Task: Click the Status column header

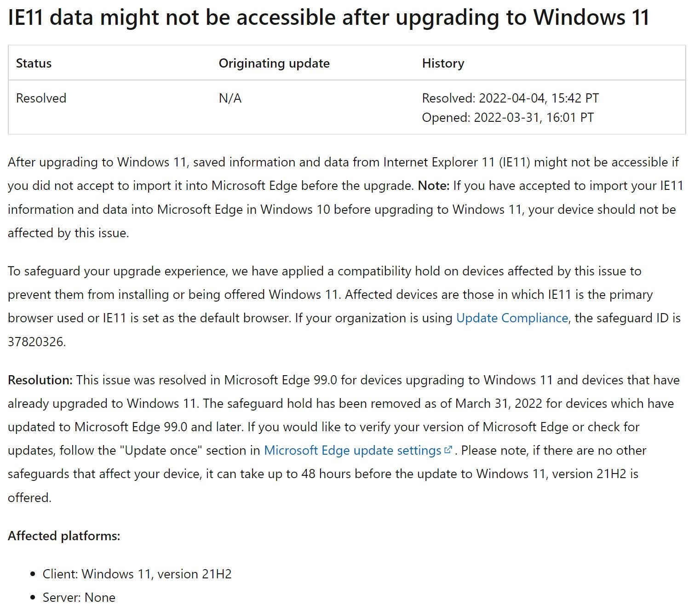Action: point(34,63)
